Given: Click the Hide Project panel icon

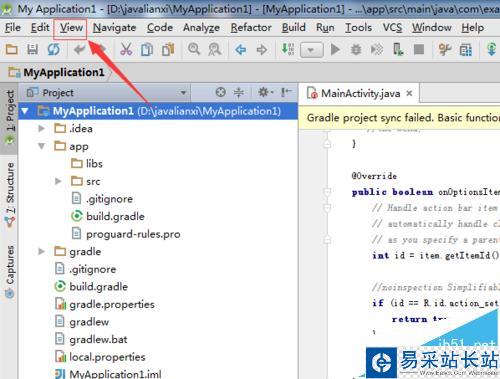Looking at the screenshot, I should [x=286, y=92].
